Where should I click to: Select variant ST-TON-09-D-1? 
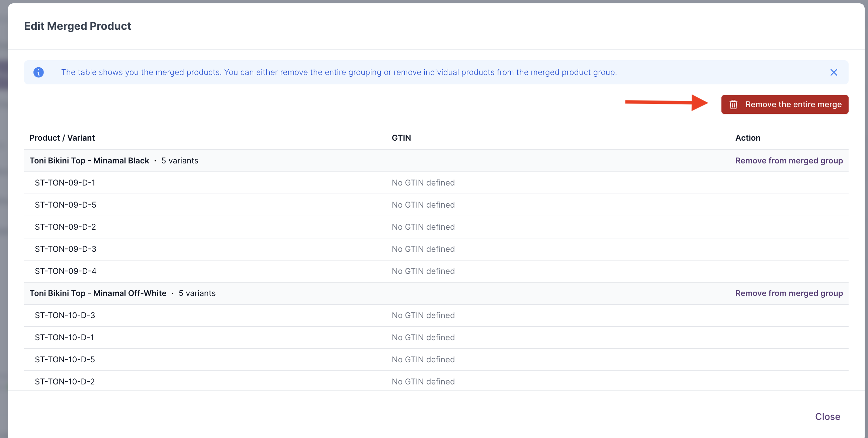tap(65, 182)
